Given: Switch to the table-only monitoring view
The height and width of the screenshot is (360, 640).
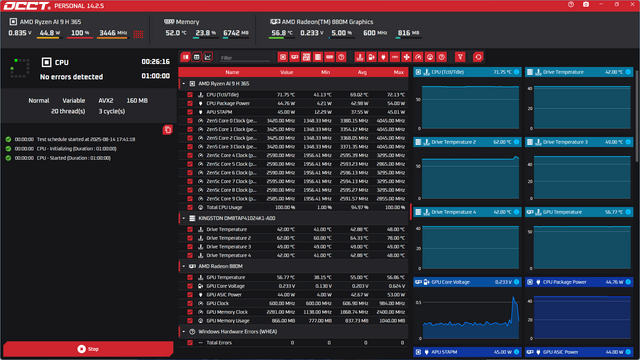Looking at the screenshot, I should tap(197, 57).
